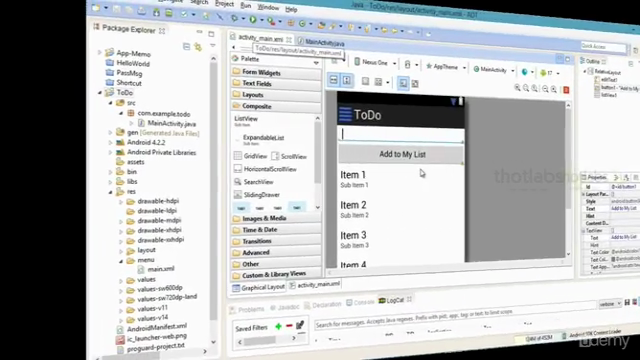The width and height of the screenshot is (640, 360).
Task: Click the Collapse All icon in Package Explorer
Action: coord(187,47)
